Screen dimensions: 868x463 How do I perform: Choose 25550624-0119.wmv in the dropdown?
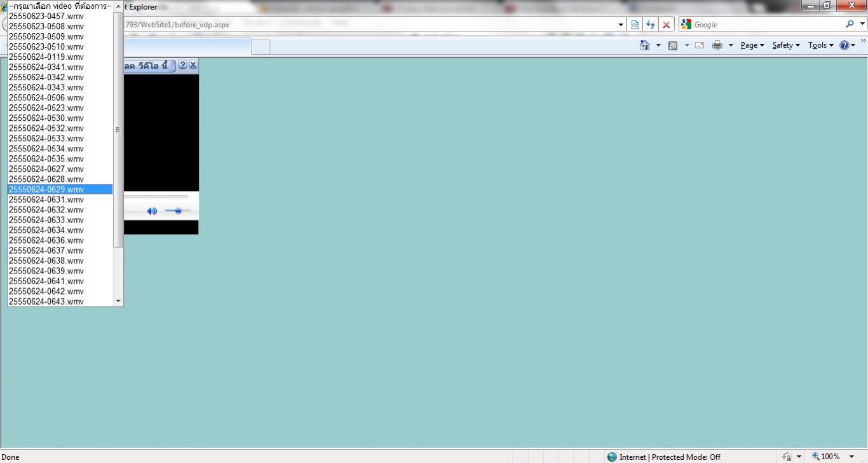coord(60,57)
